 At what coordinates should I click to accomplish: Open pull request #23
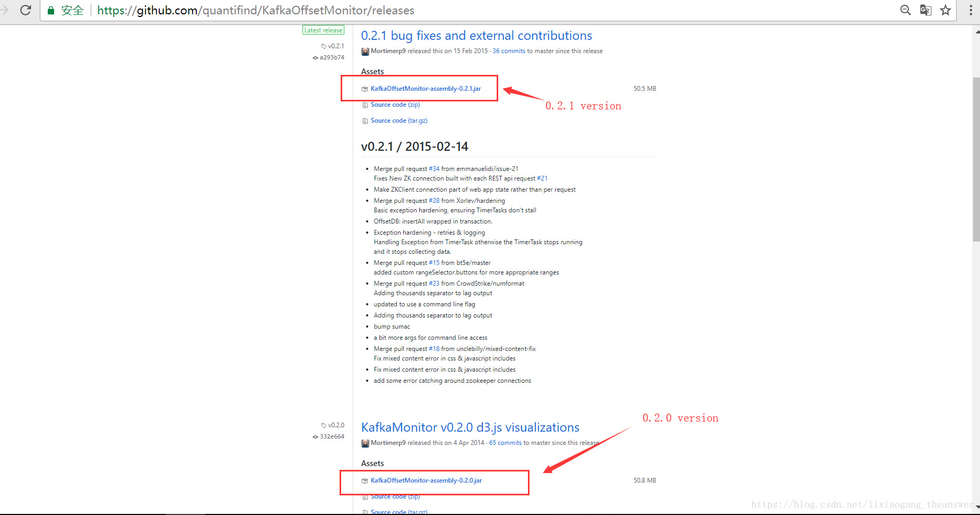coord(434,284)
